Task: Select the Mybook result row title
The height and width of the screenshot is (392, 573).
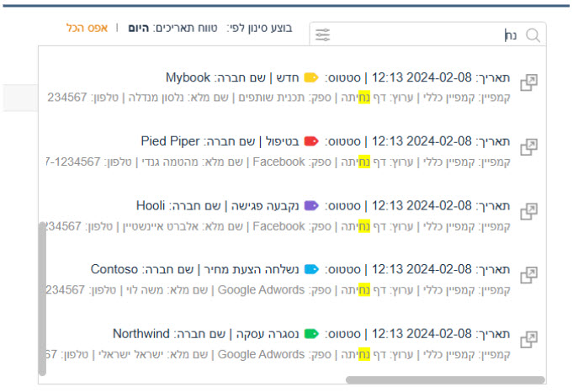Action: pos(337,77)
